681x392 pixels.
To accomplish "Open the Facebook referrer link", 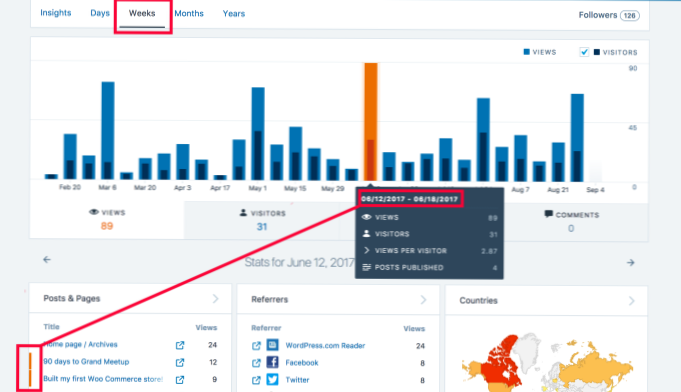I will pyautogui.click(x=302, y=363).
